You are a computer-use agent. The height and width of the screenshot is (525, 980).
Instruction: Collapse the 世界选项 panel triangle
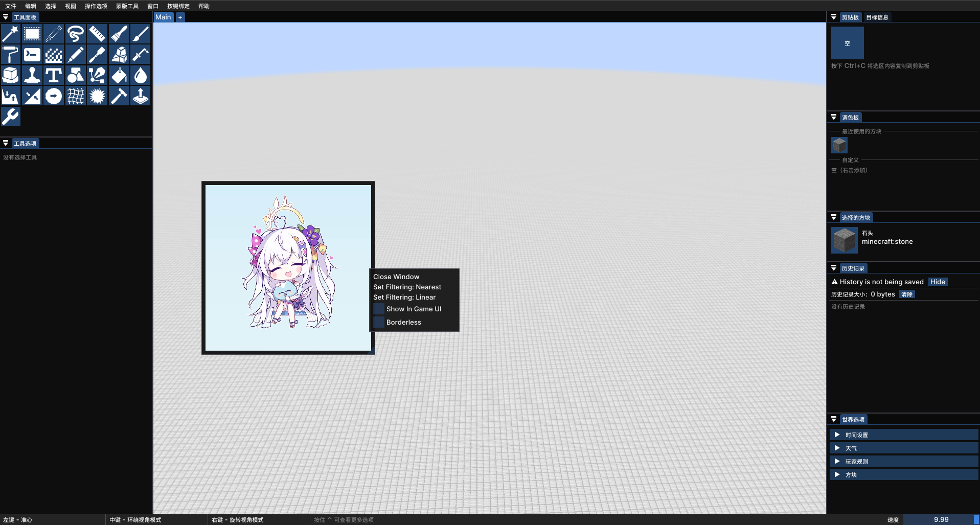(834, 419)
